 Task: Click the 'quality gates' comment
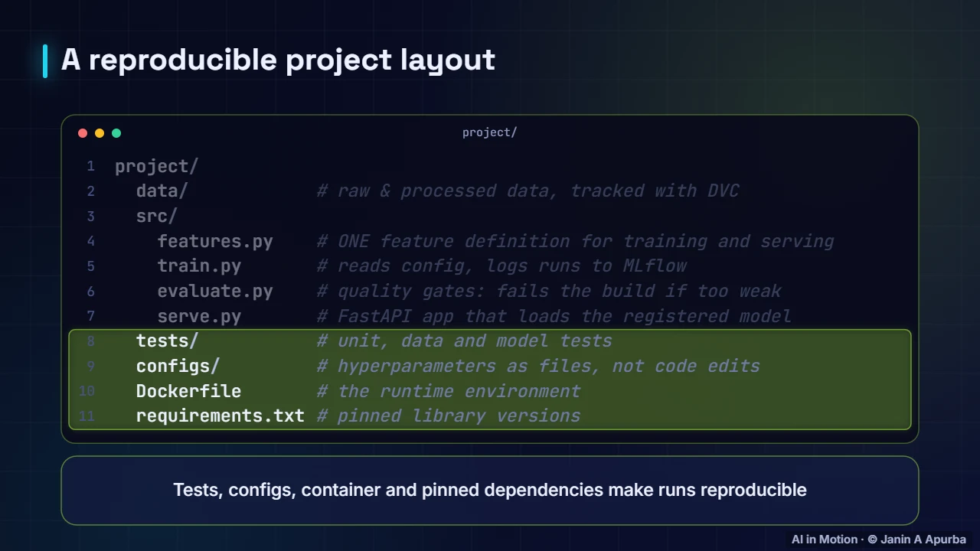pos(550,291)
